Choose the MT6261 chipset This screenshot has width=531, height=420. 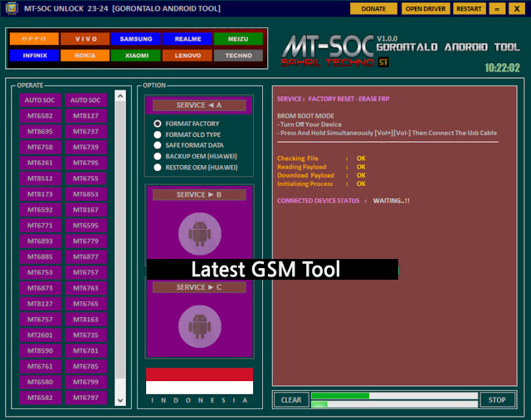click(x=40, y=163)
